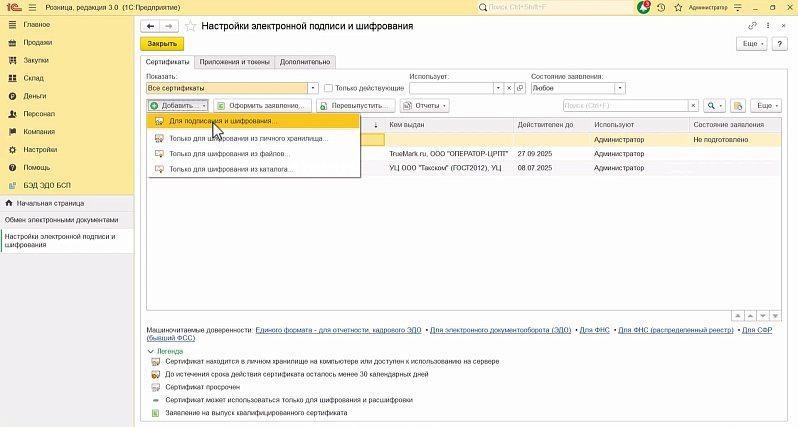Click the yellow Закрыть button

coord(162,44)
